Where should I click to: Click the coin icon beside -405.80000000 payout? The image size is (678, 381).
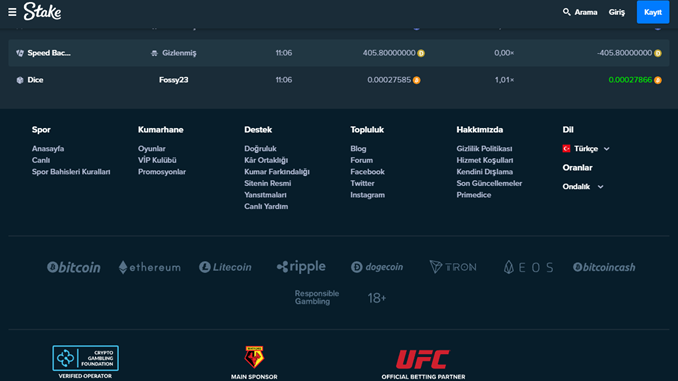pyautogui.click(x=658, y=53)
